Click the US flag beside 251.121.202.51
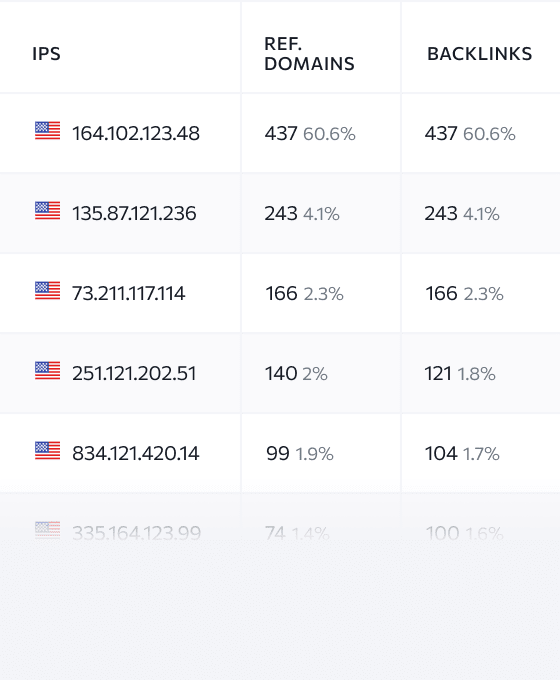The image size is (560, 680). pyautogui.click(x=48, y=371)
